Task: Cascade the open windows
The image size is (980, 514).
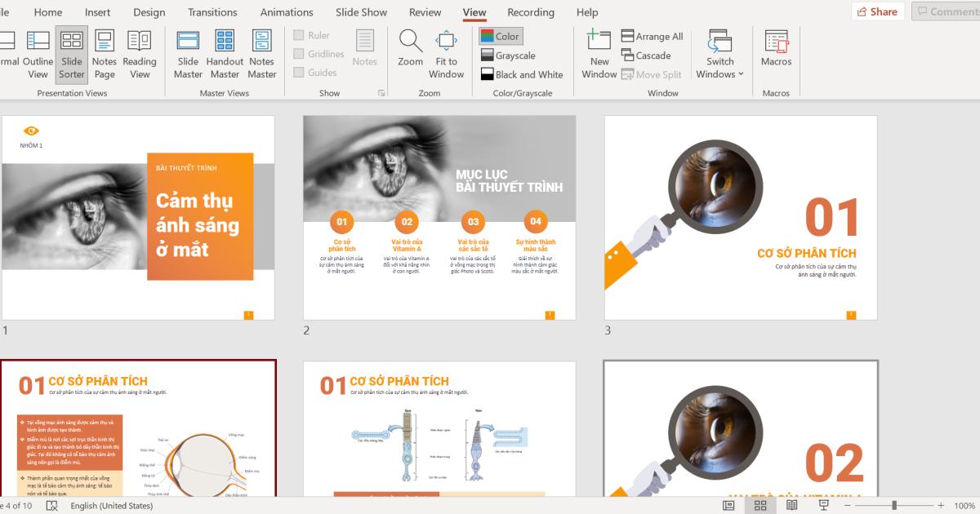Action: pyautogui.click(x=646, y=55)
